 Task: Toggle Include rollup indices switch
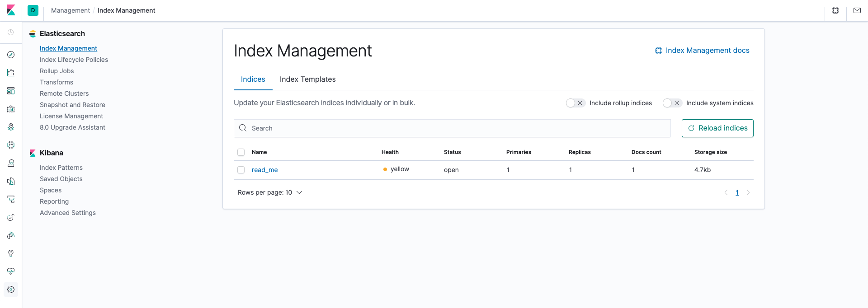(x=576, y=103)
